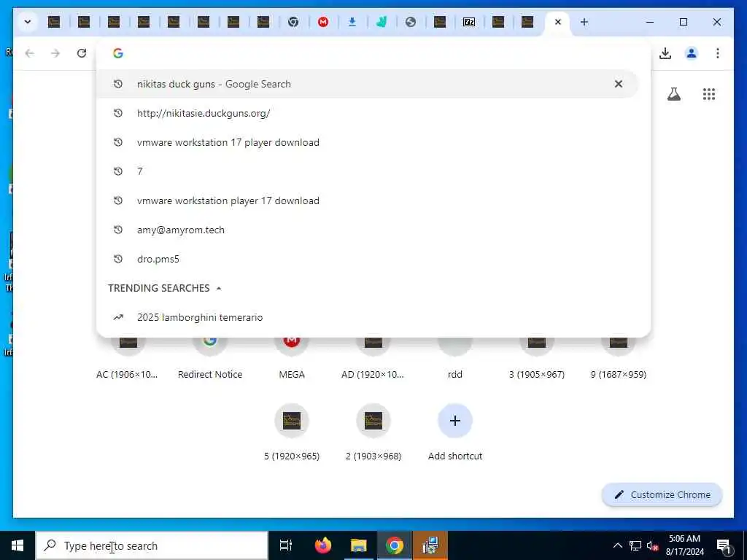Launch Firefox from the taskbar
The width and height of the screenshot is (747, 560).
tap(323, 545)
